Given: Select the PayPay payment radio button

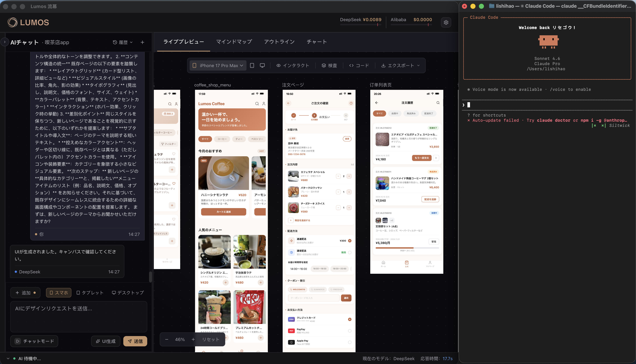Looking at the screenshot, I should click(349, 331).
